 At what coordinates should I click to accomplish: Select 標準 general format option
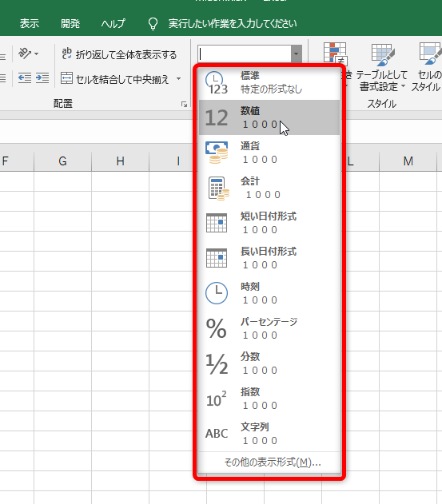click(x=269, y=82)
